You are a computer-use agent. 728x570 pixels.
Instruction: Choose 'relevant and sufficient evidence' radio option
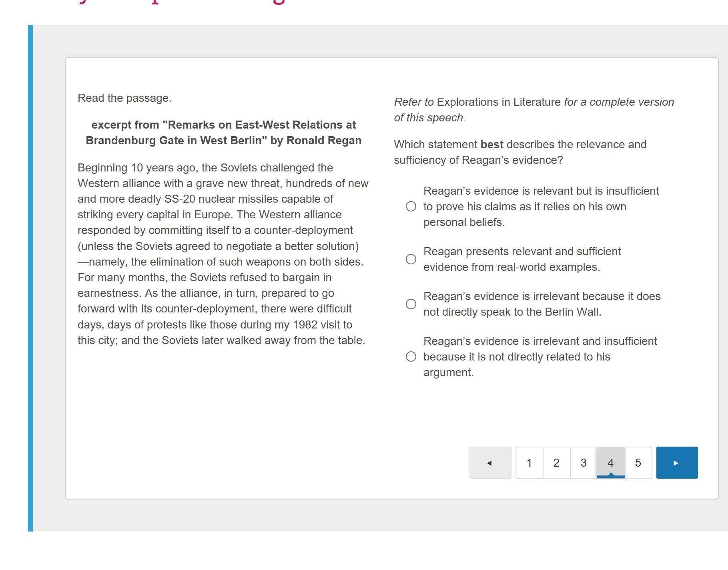(x=411, y=259)
